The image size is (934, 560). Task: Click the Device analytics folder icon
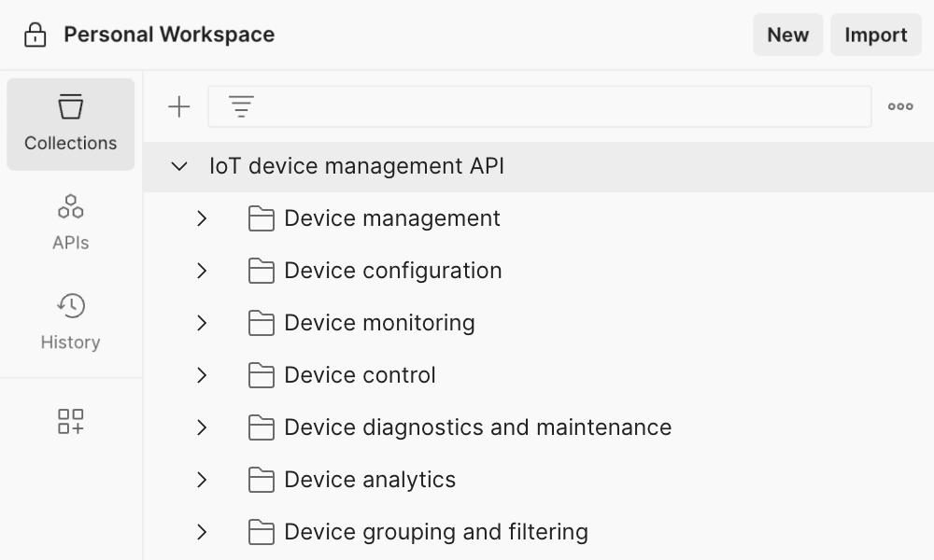(x=262, y=480)
